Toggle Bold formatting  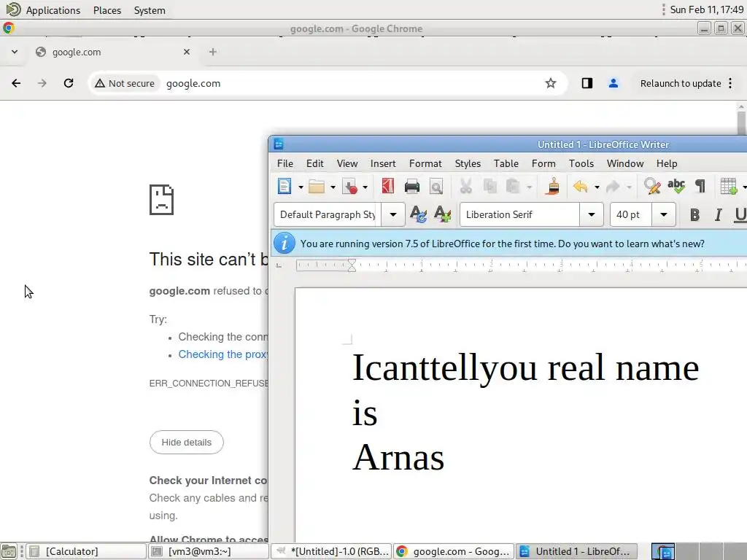(695, 215)
